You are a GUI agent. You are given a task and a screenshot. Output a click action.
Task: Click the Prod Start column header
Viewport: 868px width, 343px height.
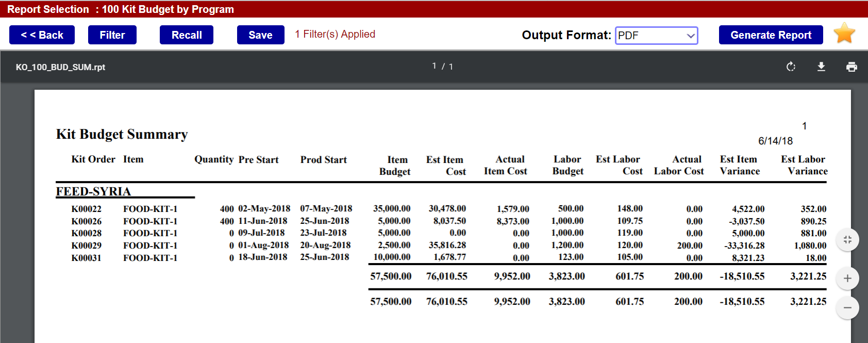pyautogui.click(x=324, y=160)
